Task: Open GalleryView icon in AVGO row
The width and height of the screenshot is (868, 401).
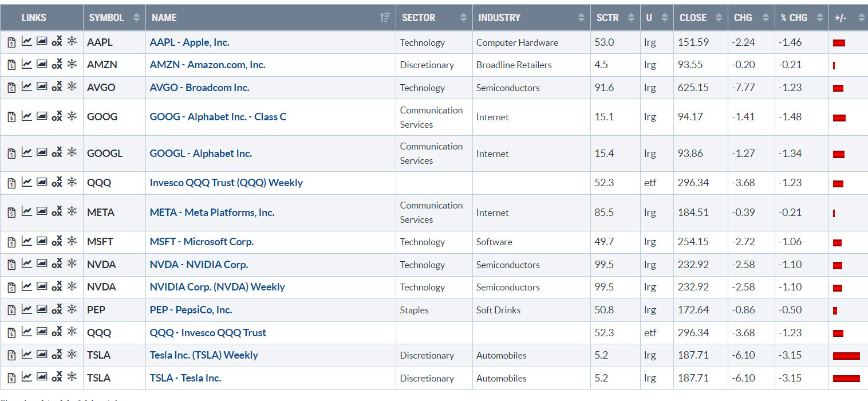Action: 42,87
